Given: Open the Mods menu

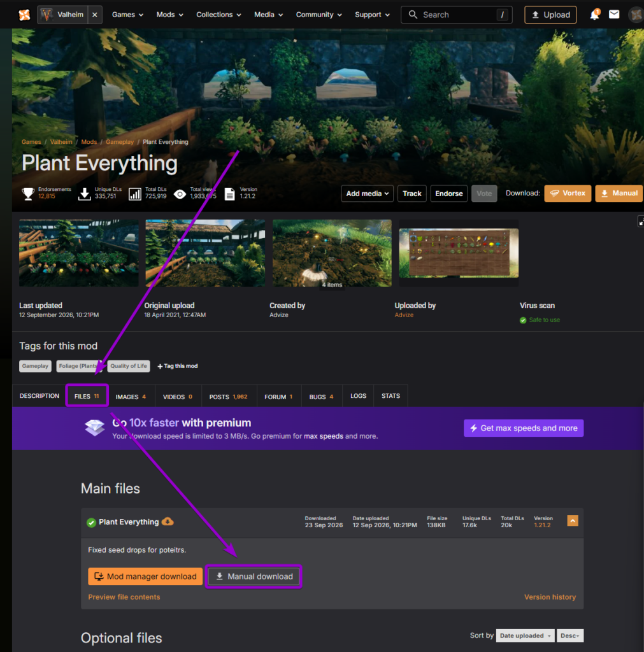Looking at the screenshot, I should (x=169, y=15).
